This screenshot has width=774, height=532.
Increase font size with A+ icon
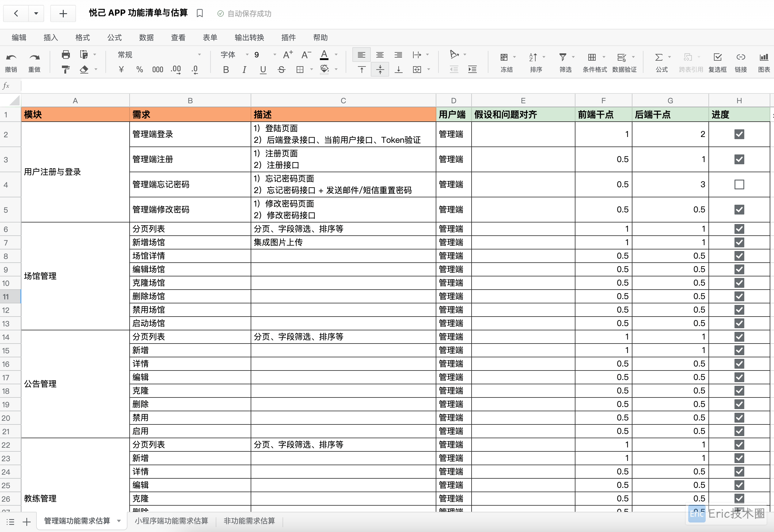point(288,55)
